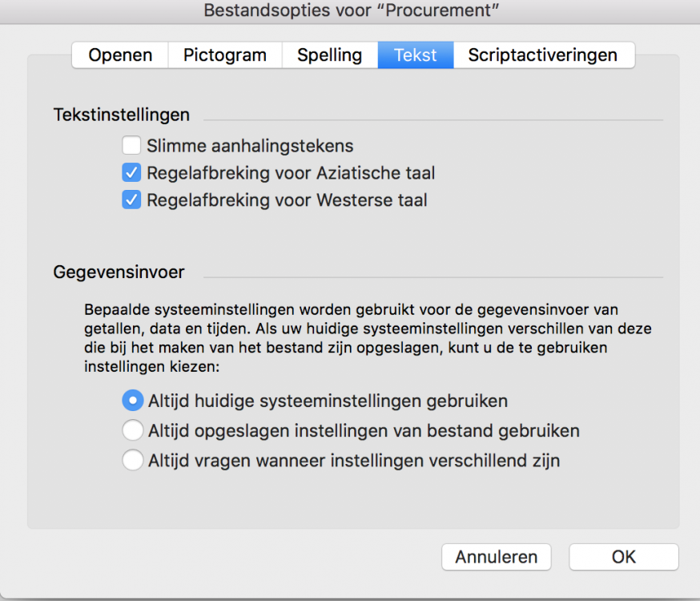The image size is (700, 601).
Task: Click the Gegevensinvoer section heading
Action: (119, 272)
